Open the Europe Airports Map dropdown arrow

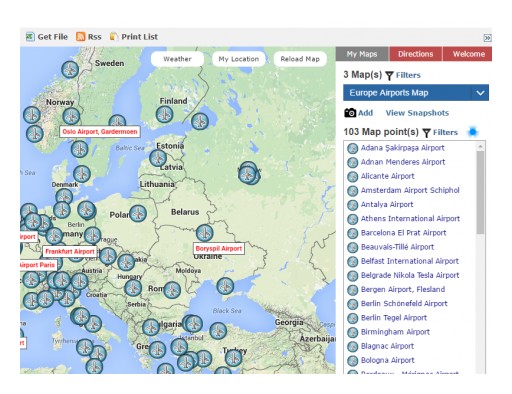tap(480, 93)
